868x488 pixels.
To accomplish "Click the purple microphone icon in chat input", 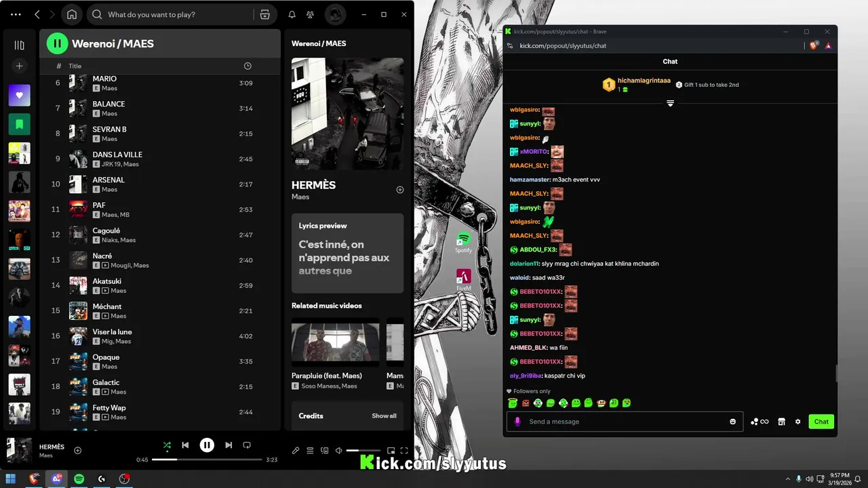I will point(517,422).
